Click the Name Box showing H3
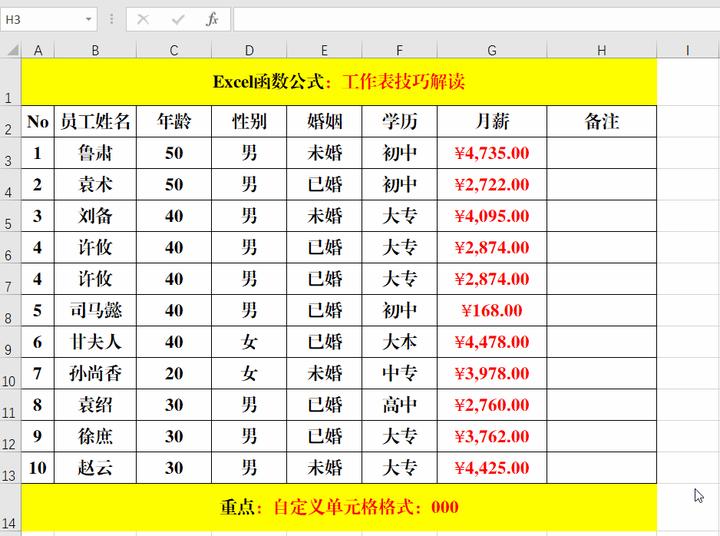 (48, 20)
